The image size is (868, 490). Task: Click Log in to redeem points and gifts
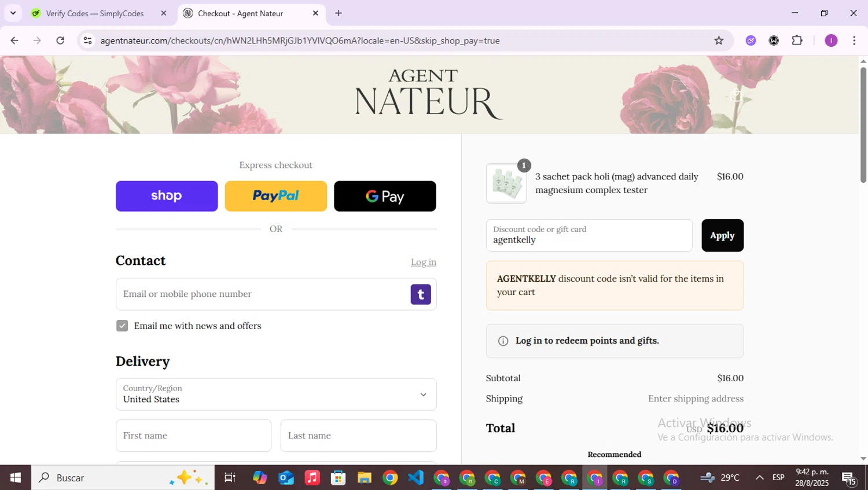tap(587, 341)
